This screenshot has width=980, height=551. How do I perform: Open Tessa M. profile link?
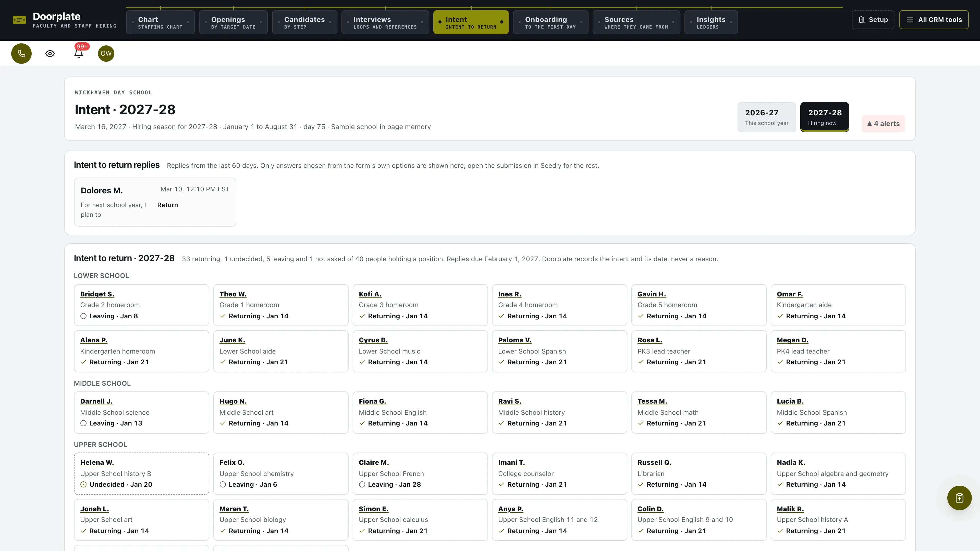coord(652,401)
